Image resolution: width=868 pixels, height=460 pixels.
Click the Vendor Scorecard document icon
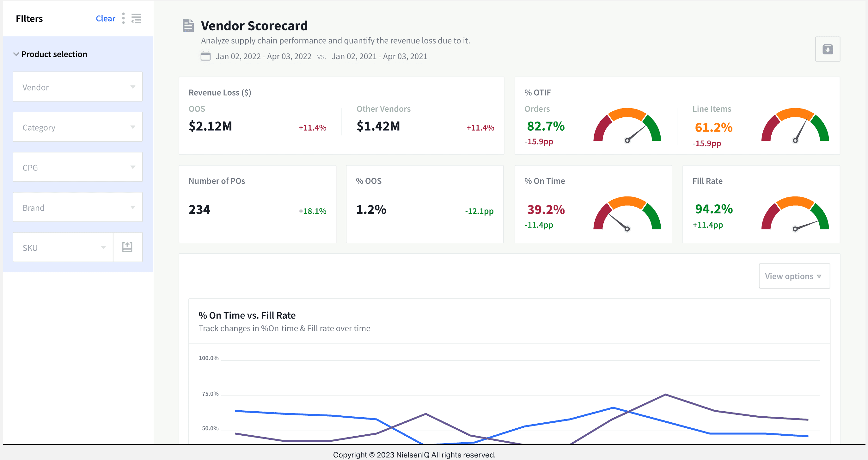pyautogui.click(x=188, y=25)
